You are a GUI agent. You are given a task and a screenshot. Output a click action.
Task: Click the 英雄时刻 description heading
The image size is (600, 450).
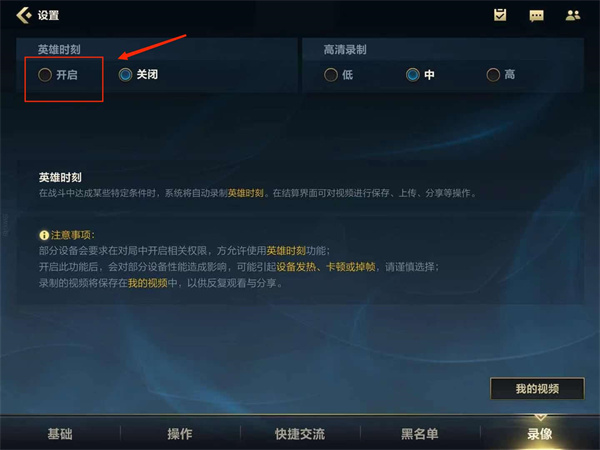[x=60, y=177]
